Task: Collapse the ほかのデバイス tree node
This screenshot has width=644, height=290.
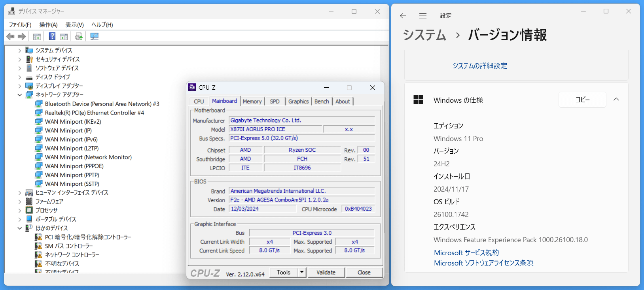Action: (19, 228)
